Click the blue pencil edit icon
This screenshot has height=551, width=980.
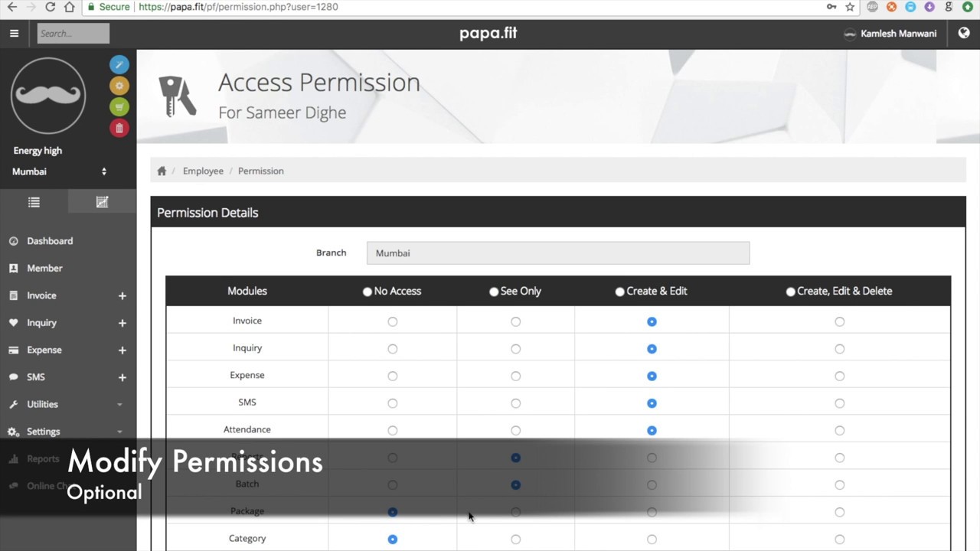pos(119,64)
